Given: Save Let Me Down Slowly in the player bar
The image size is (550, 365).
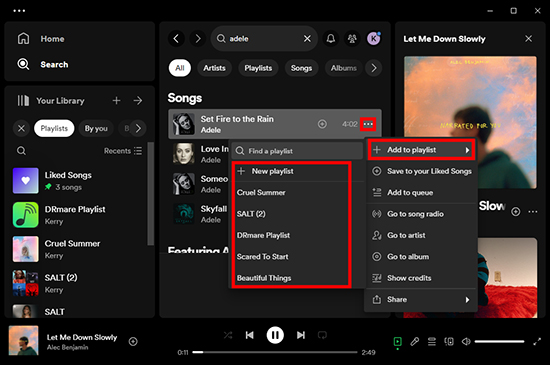Looking at the screenshot, I should [x=133, y=342].
